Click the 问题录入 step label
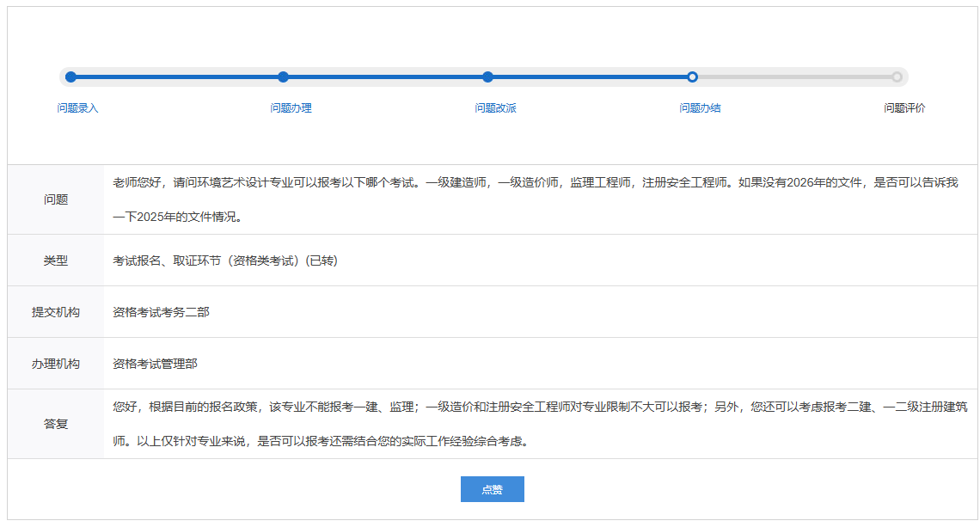This screenshot has width=980, height=527. click(77, 108)
